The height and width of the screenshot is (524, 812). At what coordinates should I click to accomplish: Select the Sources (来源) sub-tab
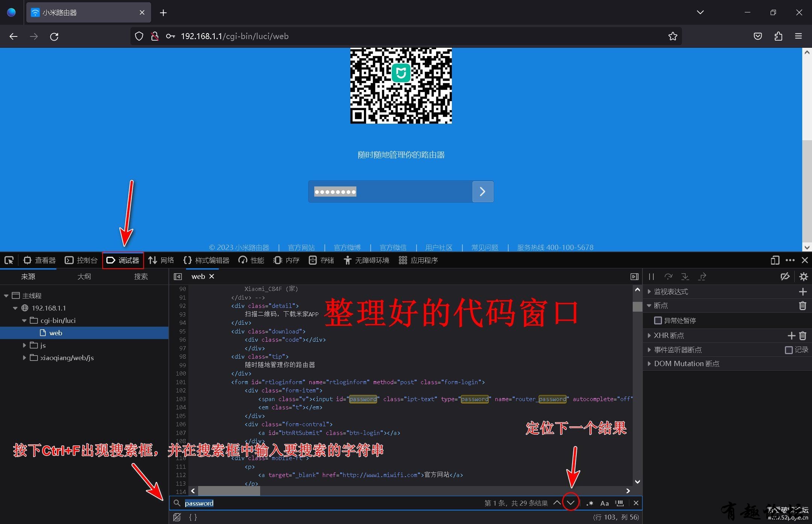coord(28,277)
